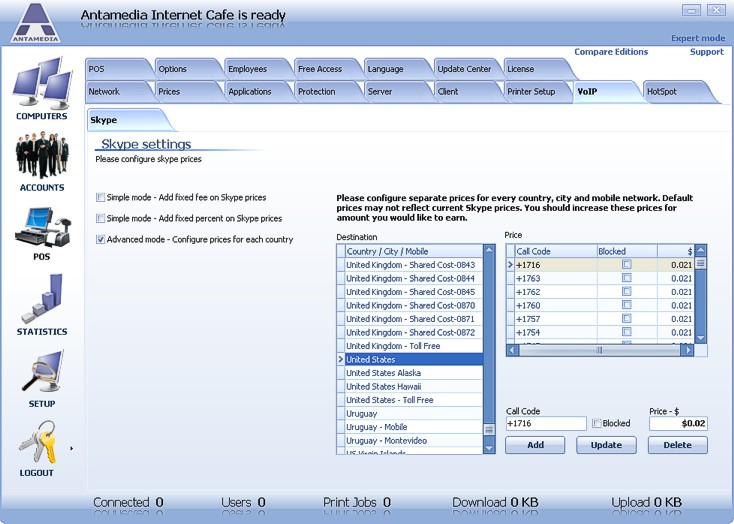734x524 pixels.
Task: Switch to the POS tab
Action: click(x=117, y=69)
